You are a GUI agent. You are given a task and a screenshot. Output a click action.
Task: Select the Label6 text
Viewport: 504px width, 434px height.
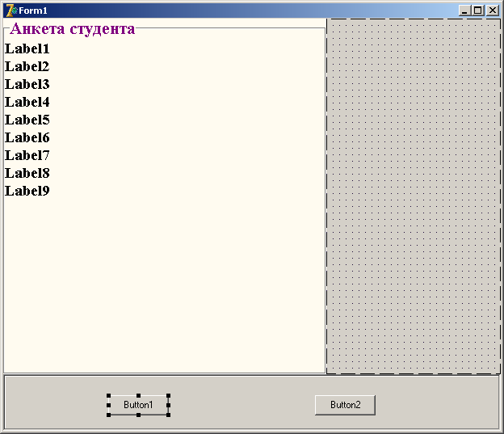point(27,137)
